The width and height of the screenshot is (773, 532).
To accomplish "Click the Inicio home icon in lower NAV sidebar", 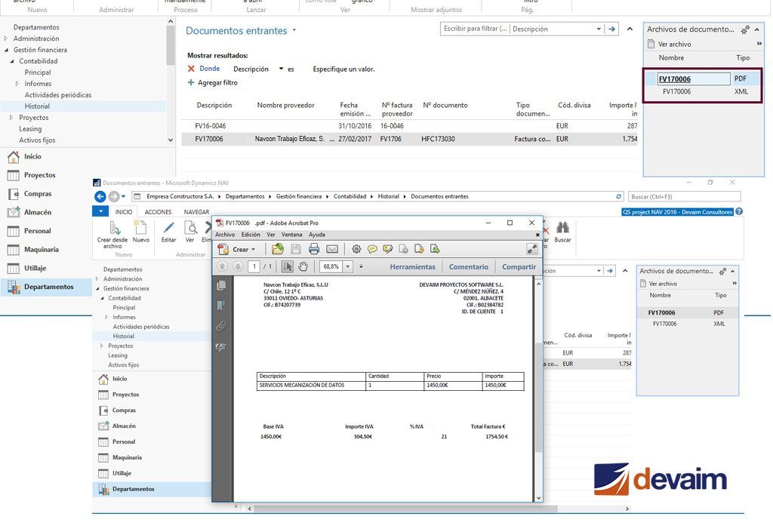I will [x=103, y=379].
